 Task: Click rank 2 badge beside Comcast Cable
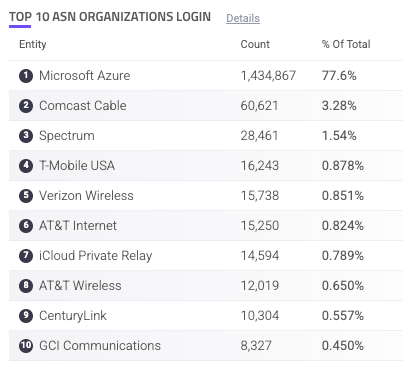(x=26, y=106)
